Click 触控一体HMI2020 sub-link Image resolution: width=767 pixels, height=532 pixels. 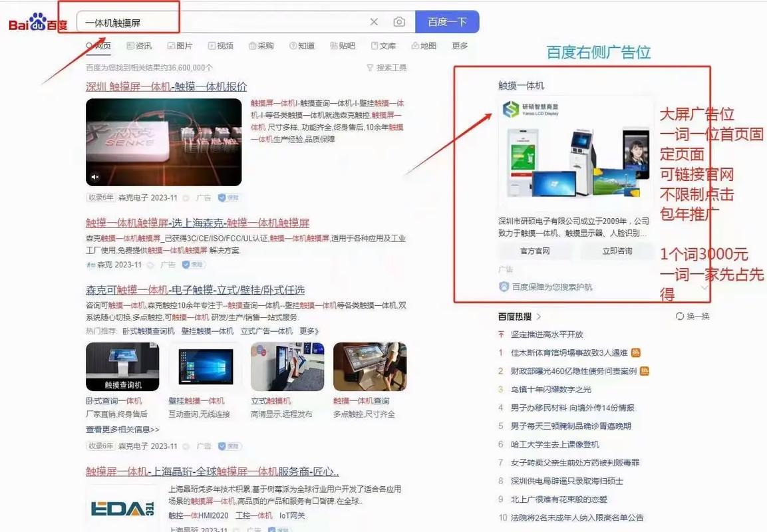click(199, 515)
